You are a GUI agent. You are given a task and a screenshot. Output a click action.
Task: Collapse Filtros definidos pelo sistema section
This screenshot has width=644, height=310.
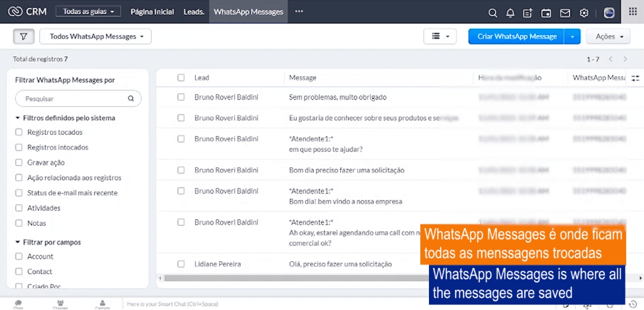pyautogui.click(x=18, y=118)
